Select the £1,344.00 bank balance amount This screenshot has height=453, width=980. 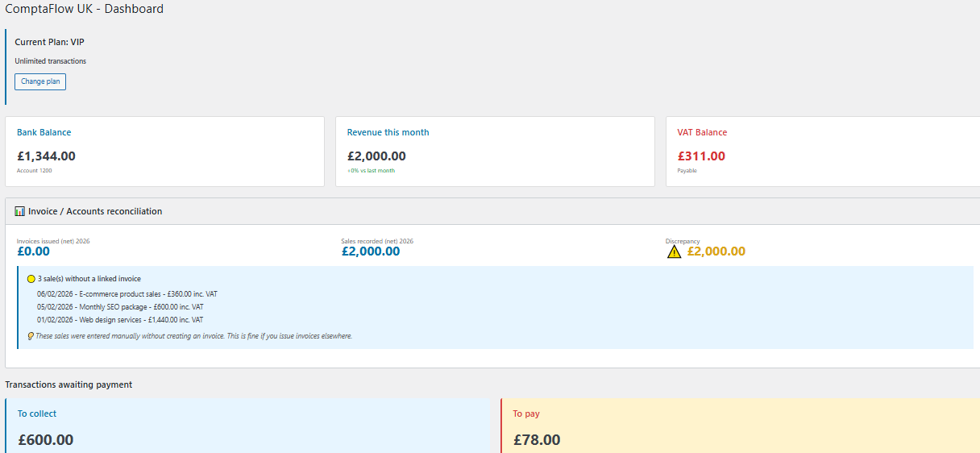(46, 156)
